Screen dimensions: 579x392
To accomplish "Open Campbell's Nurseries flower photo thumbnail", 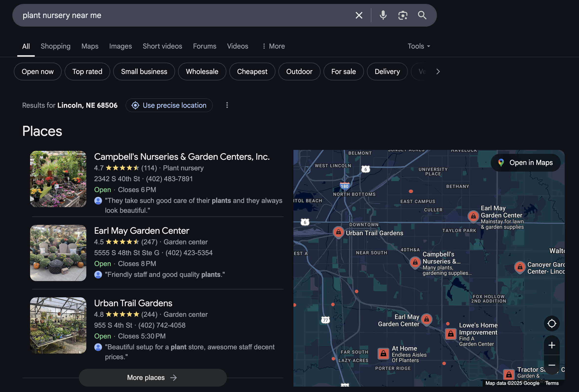I will coord(58,179).
